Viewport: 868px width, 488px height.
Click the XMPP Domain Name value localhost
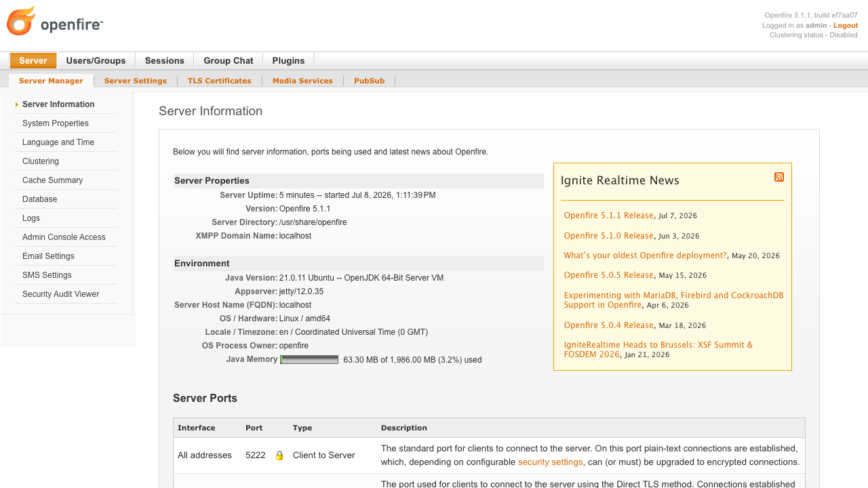295,236
